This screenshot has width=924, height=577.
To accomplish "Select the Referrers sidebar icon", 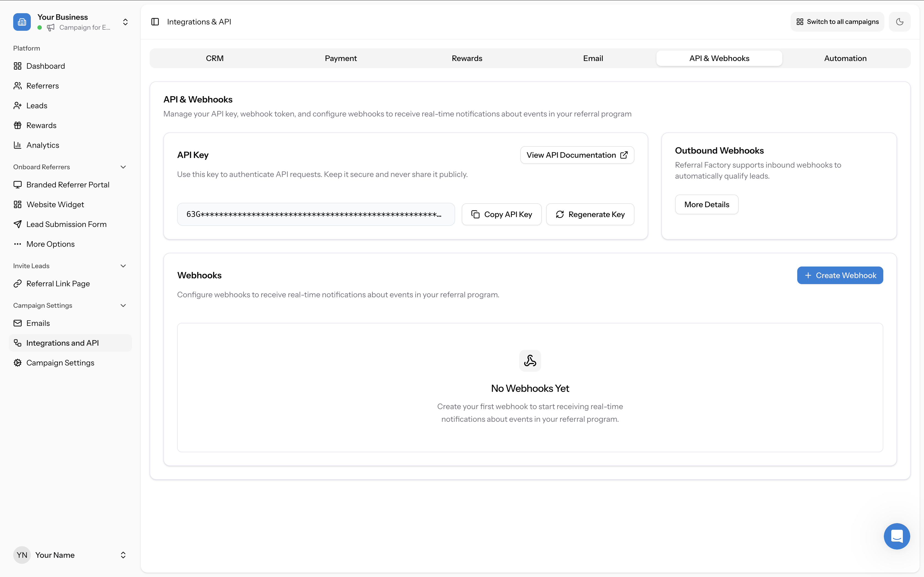I will pyautogui.click(x=18, y=85).
